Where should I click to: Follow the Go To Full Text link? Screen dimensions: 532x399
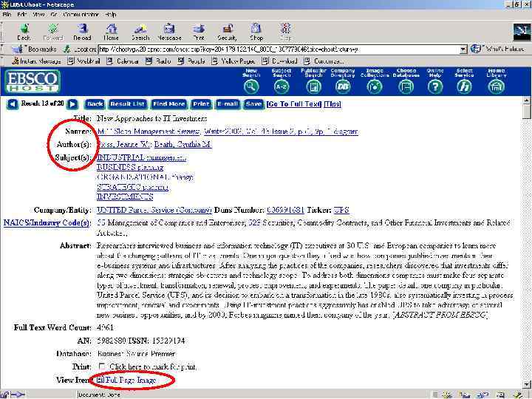(x=294, y=104)
